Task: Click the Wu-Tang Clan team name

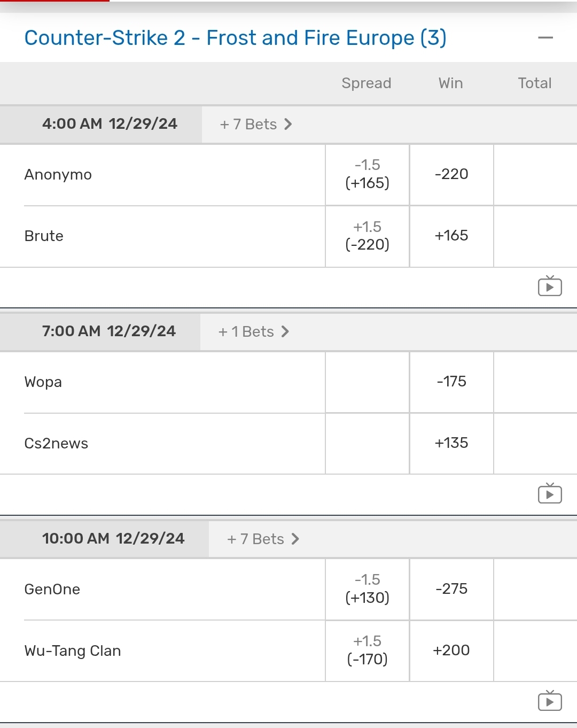Action: (x=73, y=651)
